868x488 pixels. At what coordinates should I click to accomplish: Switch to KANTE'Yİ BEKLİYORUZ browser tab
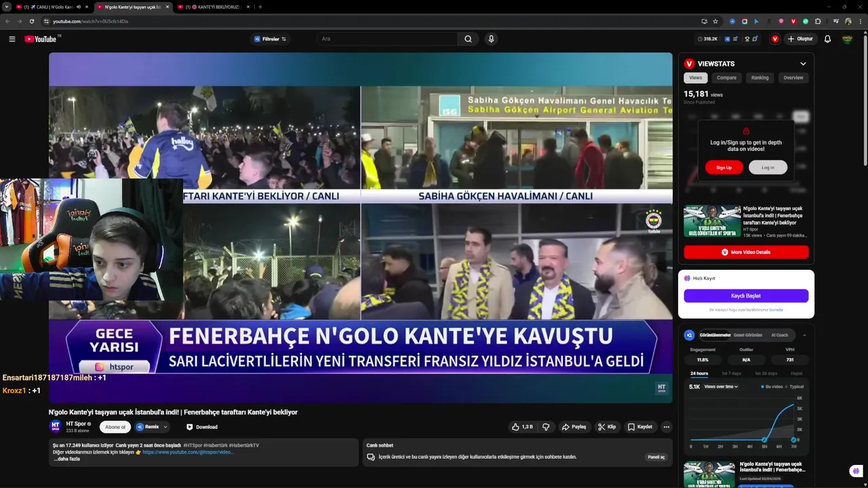click(x=214, y=7)
